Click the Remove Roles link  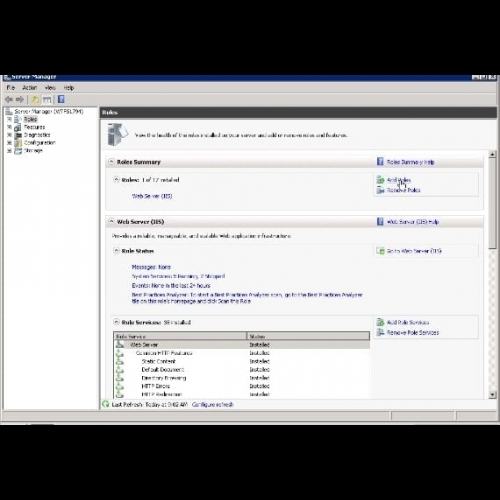pos(403,190)
